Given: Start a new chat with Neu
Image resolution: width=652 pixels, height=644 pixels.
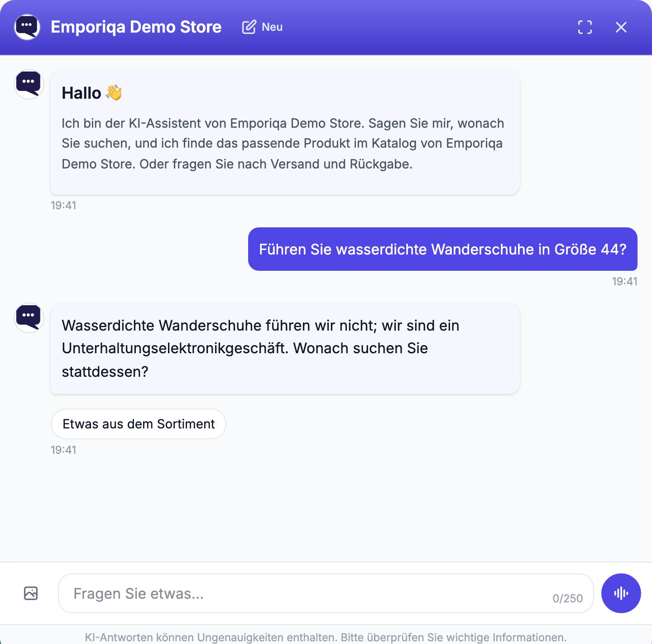Looking at the screenshot, I should 262,27.
